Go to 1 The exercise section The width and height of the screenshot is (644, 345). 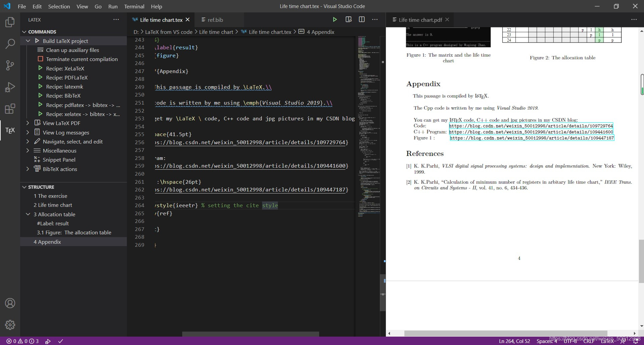click(50, 196)
